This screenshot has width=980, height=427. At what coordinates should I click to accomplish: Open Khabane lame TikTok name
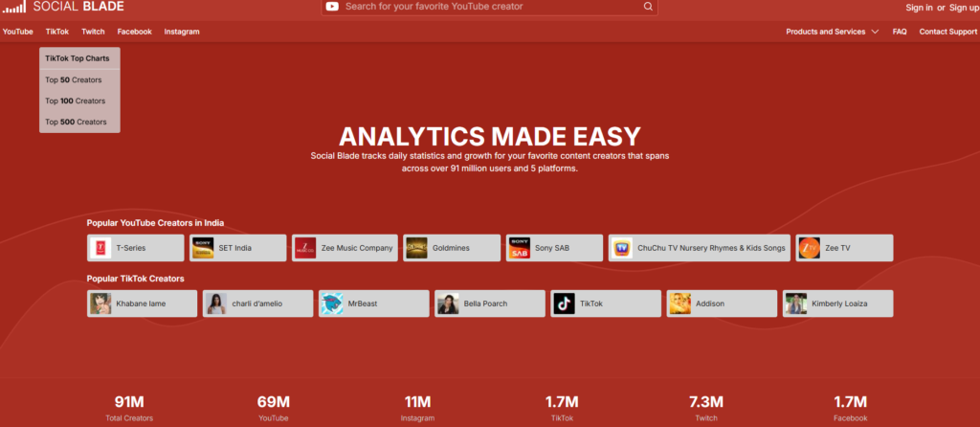point(141,303)
